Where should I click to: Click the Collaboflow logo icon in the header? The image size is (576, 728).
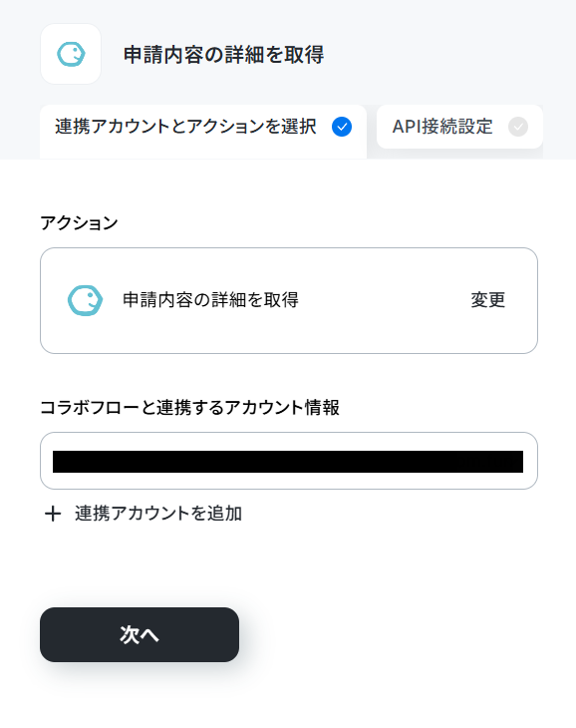click(x=71, y=54)
